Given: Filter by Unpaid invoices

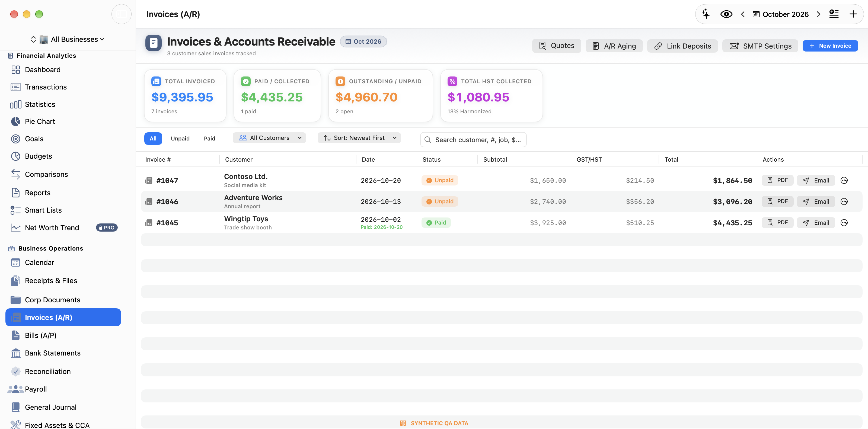Looking at the screenshot, I should (x=180, y=138).
